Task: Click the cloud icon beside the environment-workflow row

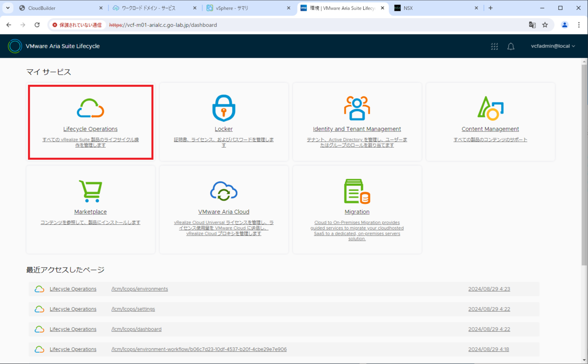Action: point(39,349)
